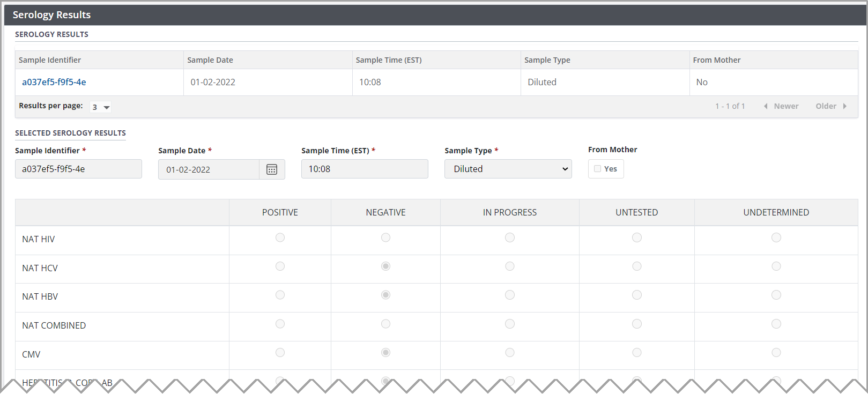Set NAT HBV to UNDETERMINED
This screenshot has height=394, width=868.
[x=776, y=295]
